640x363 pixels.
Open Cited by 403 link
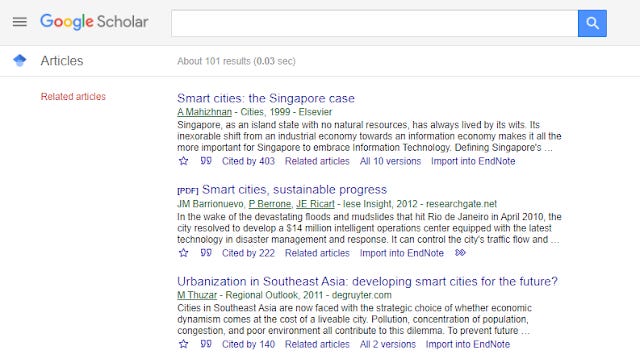(248, 161)
